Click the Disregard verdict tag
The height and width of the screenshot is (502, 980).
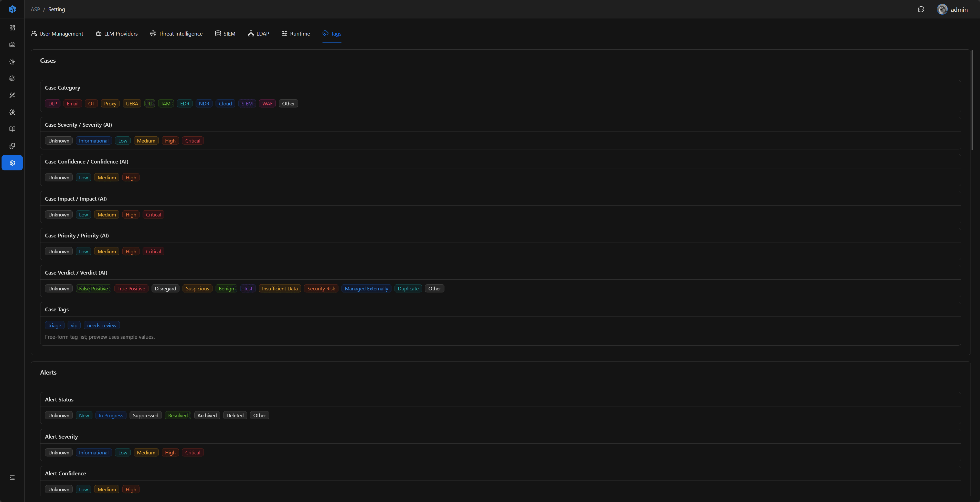(x=165, y=289)
